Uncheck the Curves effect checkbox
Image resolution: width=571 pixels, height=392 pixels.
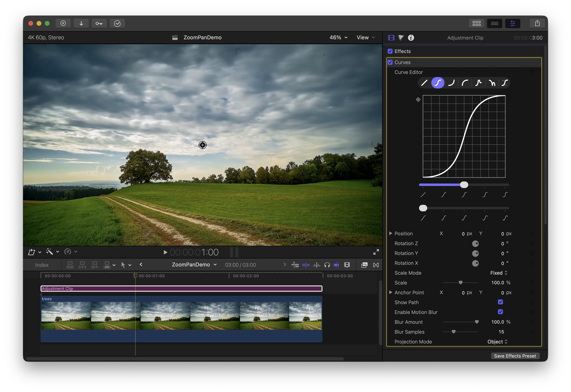(390, 62)
